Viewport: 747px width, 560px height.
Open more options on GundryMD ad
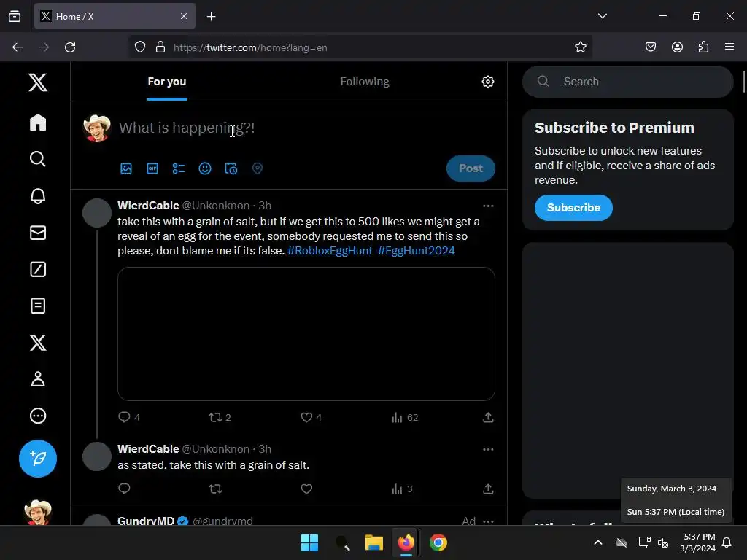click(x=488, y=521)
